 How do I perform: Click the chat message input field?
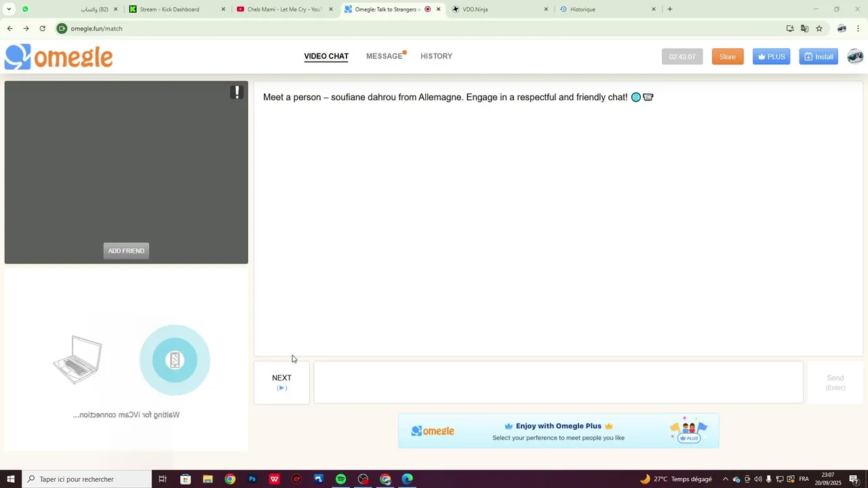[558, 383]
